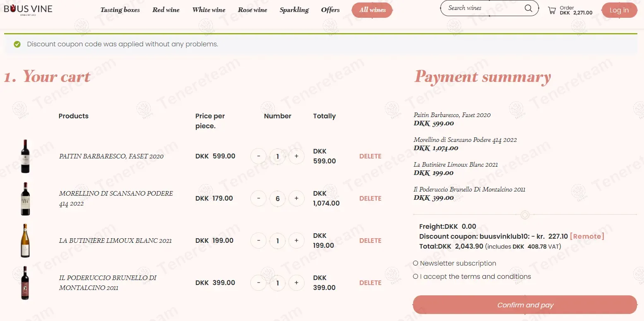The image size is (644, 321).
Task: Increase quantity of Il Poderuccio Brunello
Action: 296,283
